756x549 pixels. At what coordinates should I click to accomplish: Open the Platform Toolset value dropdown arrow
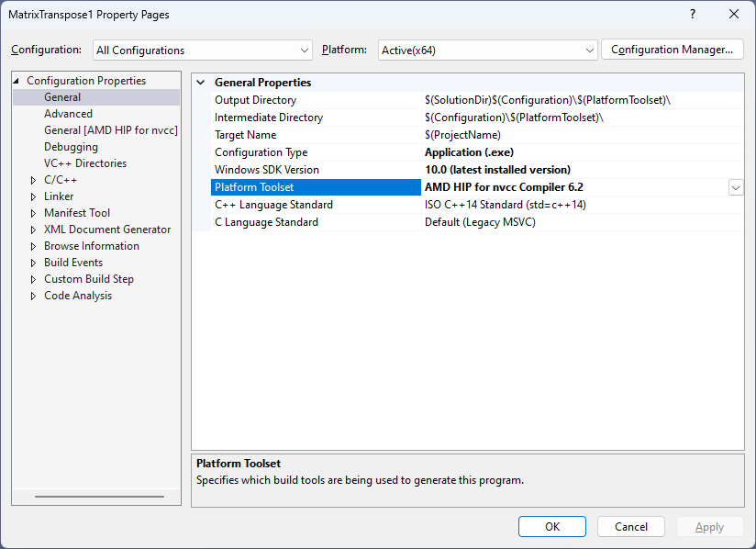(x=735, y=187)
